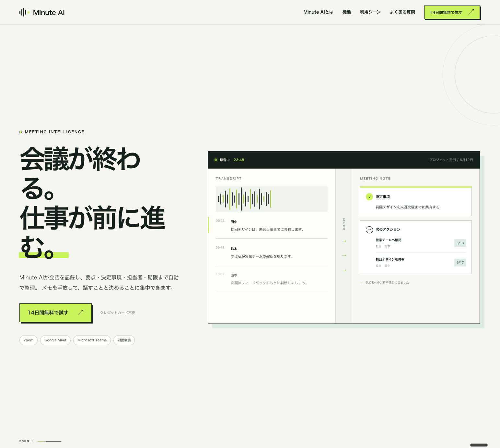Image resolution: width=500 pixels, height=448 pixels.
Task: Click the プロジェクト定例 / 6月12日 meeting title
Action: (451, 160)
